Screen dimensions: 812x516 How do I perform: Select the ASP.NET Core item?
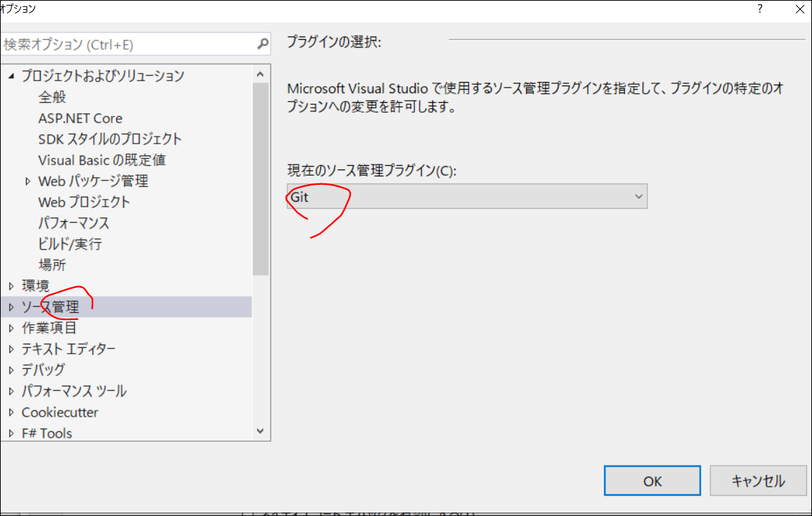81,118
